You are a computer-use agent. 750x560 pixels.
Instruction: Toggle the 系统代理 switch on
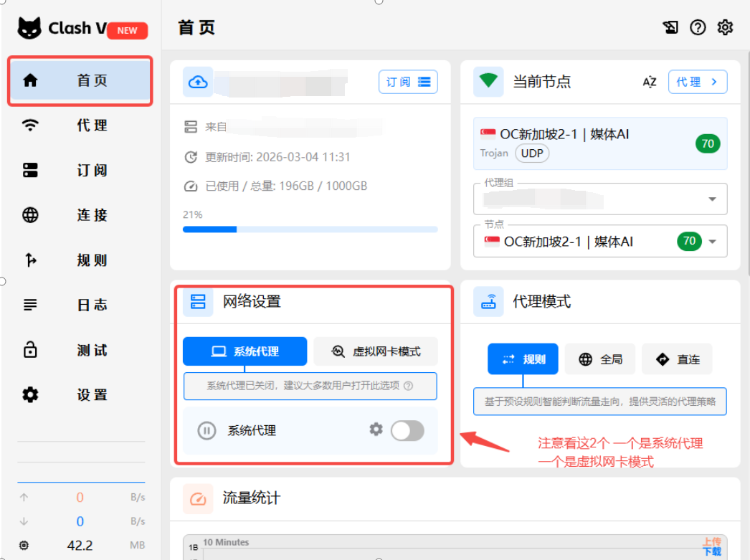[407, 430]
